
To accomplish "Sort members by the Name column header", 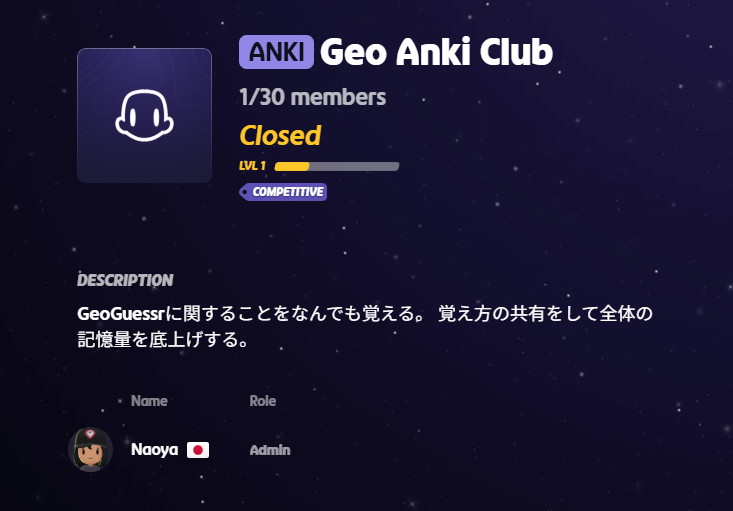I will coord(149,401).
